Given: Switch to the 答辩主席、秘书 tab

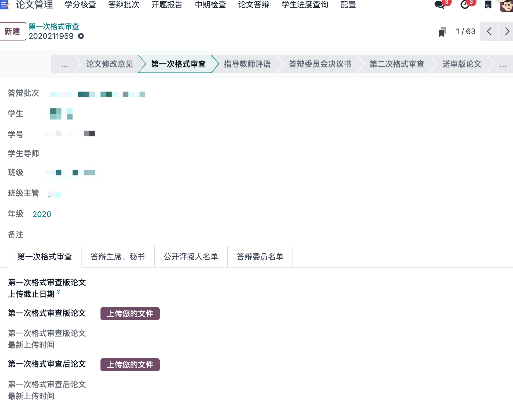Looking at the screenshot, I should pos(118,257).
